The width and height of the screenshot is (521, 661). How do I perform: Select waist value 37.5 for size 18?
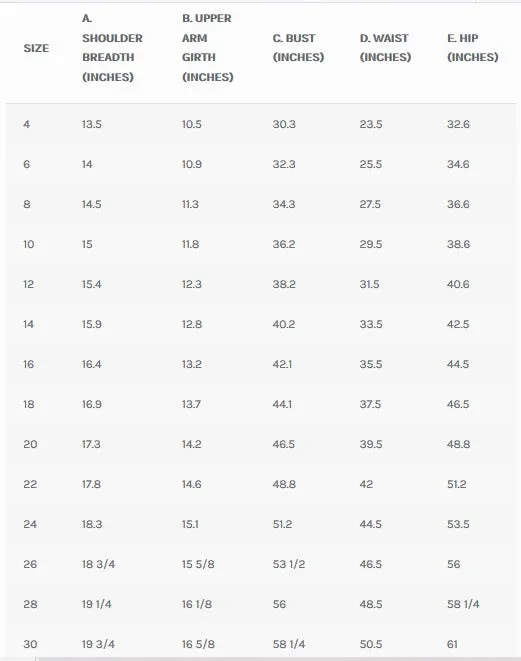pyautogui.click(x=370, y=404)
